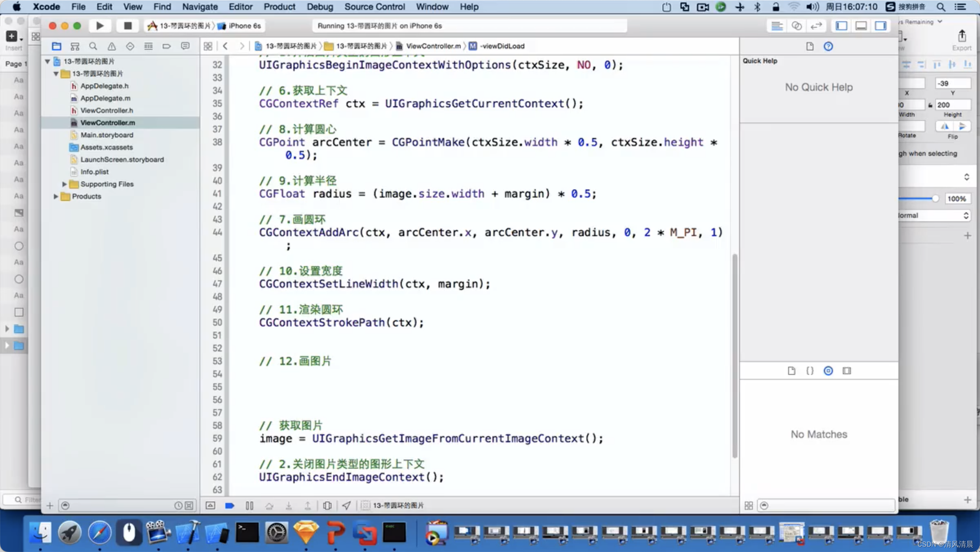The image size is (980, 552).
Task: Open ViewController.m jump bar menu
Action: click(x=428, y=46)
